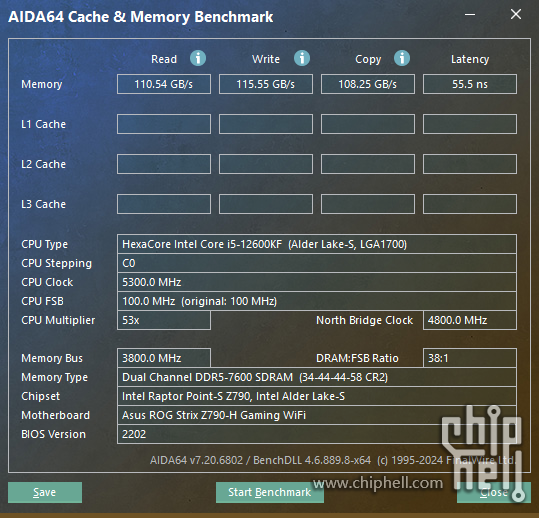Select the Memory Write value 115.55 GB/s
The width and height of the screenshot is (539, 518).
[x=266, y=84]
